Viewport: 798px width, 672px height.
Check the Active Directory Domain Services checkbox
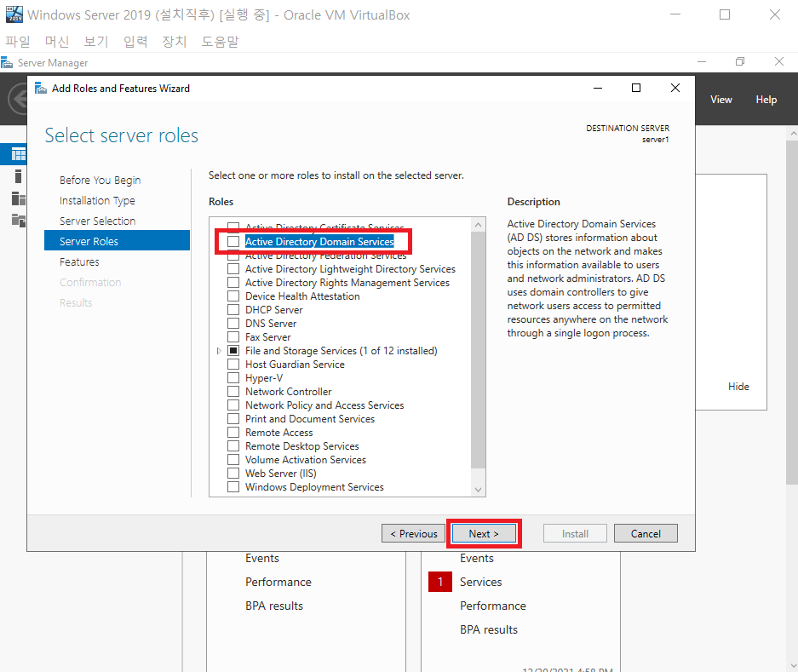click(x=233, y=241)
